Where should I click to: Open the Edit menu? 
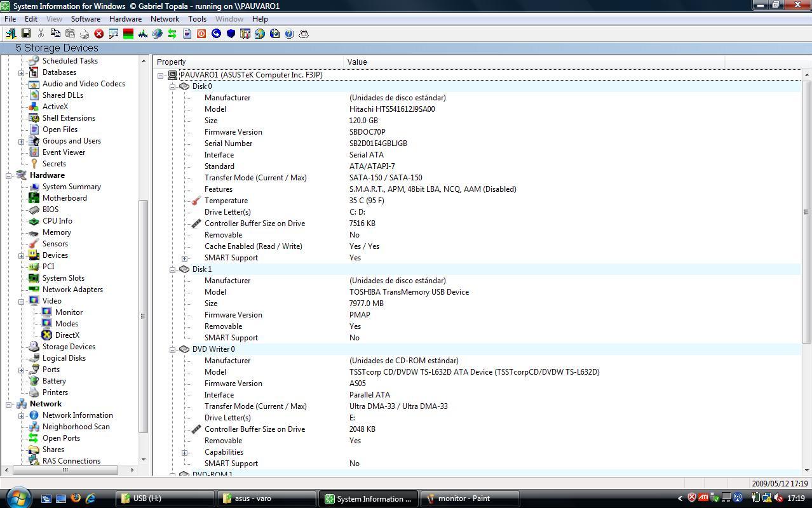tap(31, 19)
